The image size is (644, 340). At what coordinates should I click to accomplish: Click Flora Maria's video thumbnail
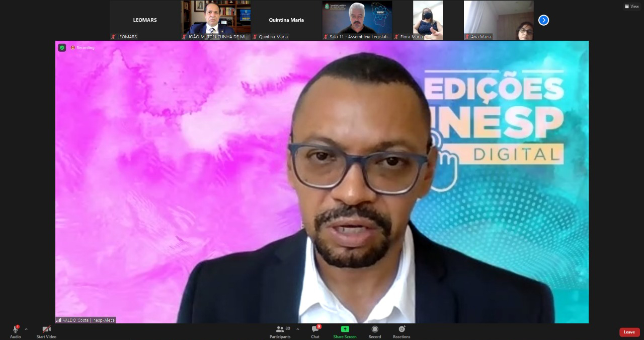coord(428,20)
